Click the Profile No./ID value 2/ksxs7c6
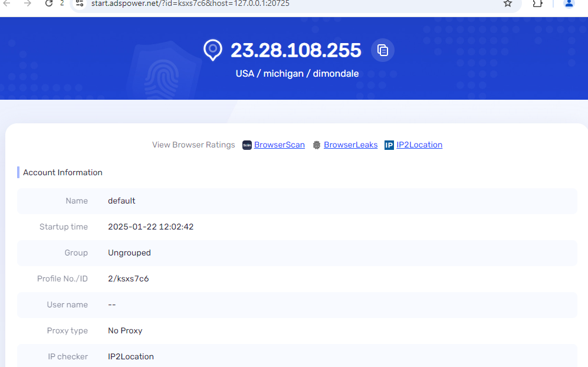Viewport: 588px width, 367px height. tap(127, 278)
